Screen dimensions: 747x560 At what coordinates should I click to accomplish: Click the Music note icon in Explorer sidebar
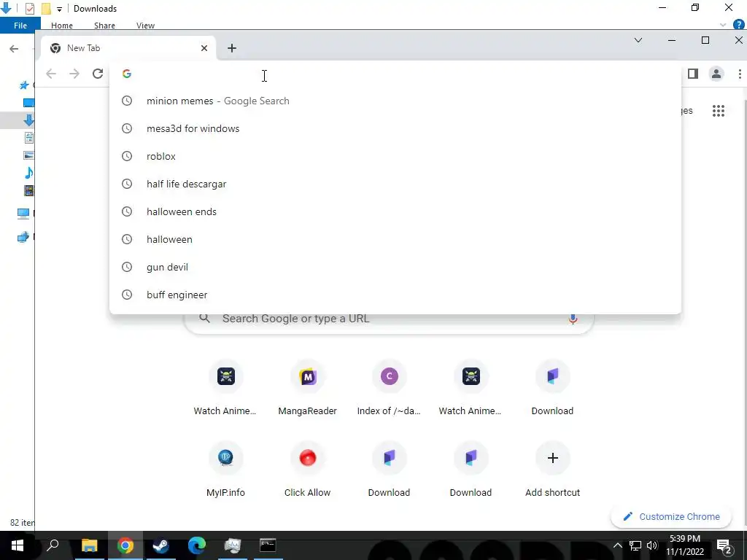(28, 172)
